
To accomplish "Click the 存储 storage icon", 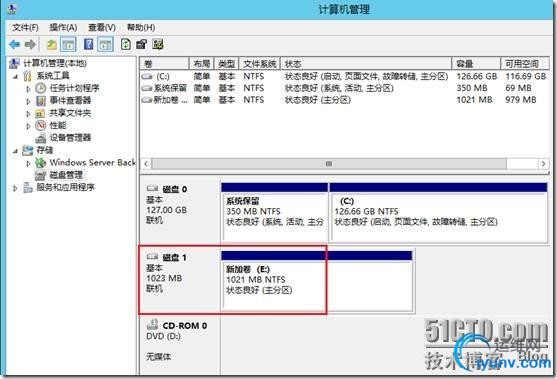I will [x=28, y=150].
